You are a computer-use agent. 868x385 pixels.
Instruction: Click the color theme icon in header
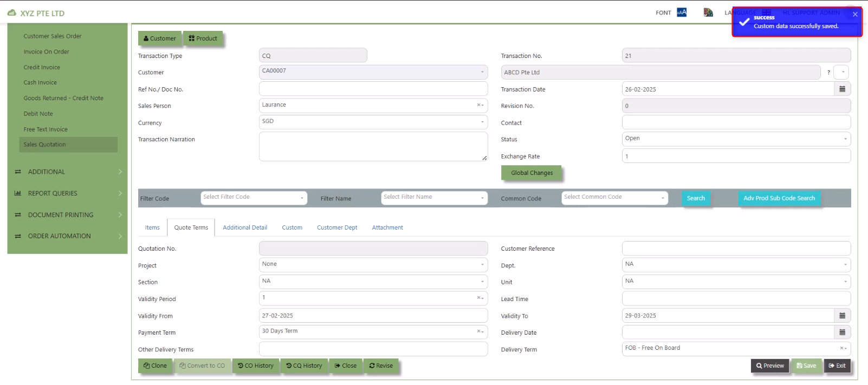(x=708, y=12)
